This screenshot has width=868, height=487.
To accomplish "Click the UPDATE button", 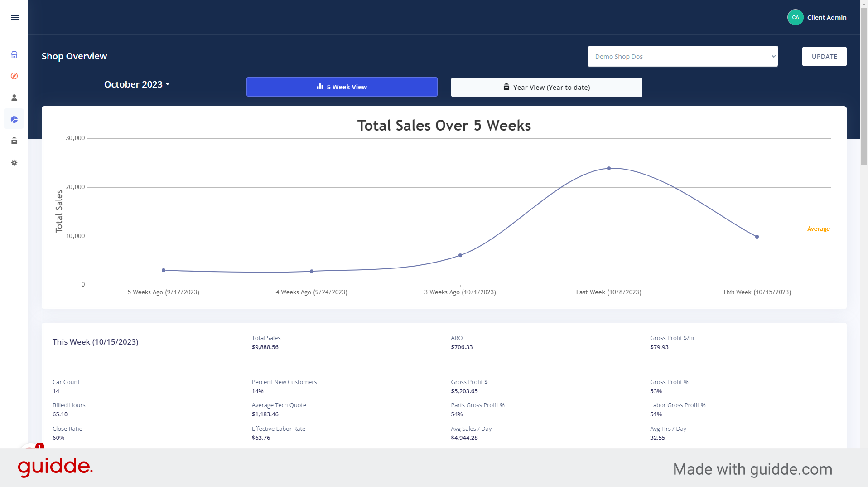I will pyautogui.click(x=824, y=57).
